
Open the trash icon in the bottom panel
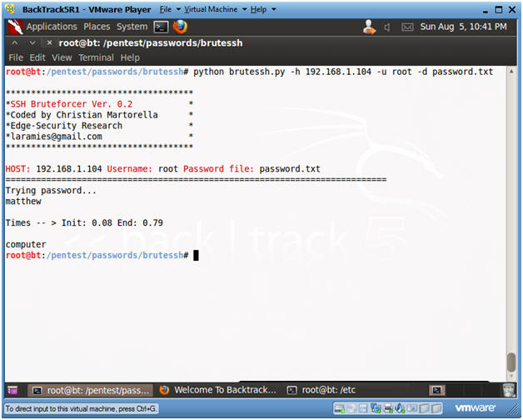[x=509, y=390]
